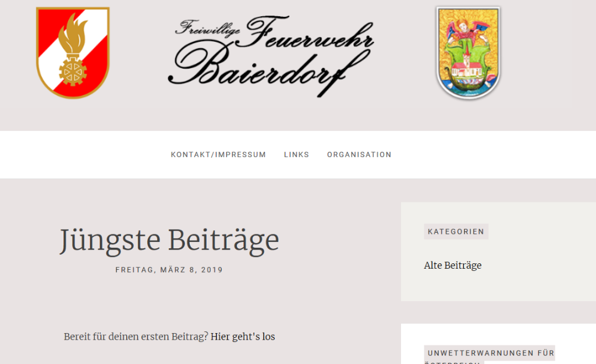Follow the 'Hier geht's los' link
Screen dimensions: 596x364
tap(243, 337)
